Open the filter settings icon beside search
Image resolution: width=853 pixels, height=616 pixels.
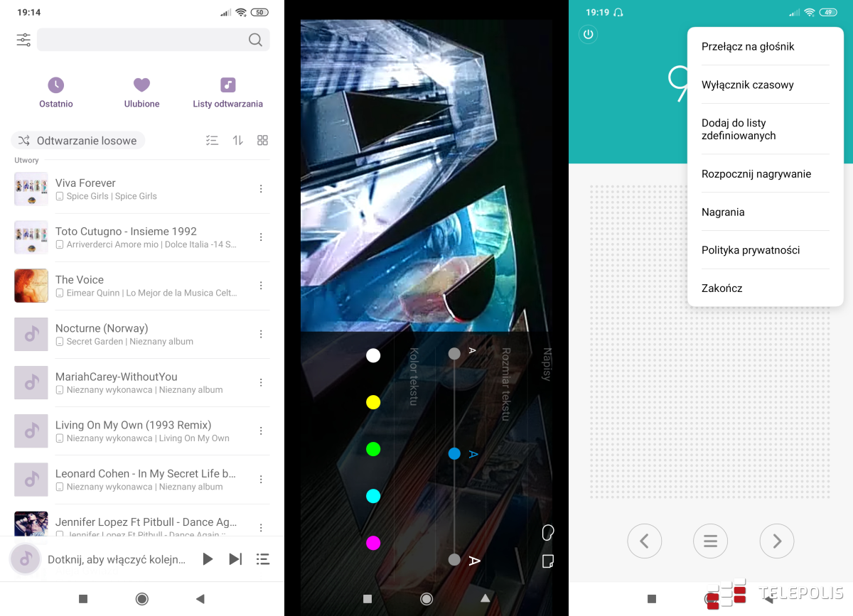pyautogui.click(x=23, y=40)
